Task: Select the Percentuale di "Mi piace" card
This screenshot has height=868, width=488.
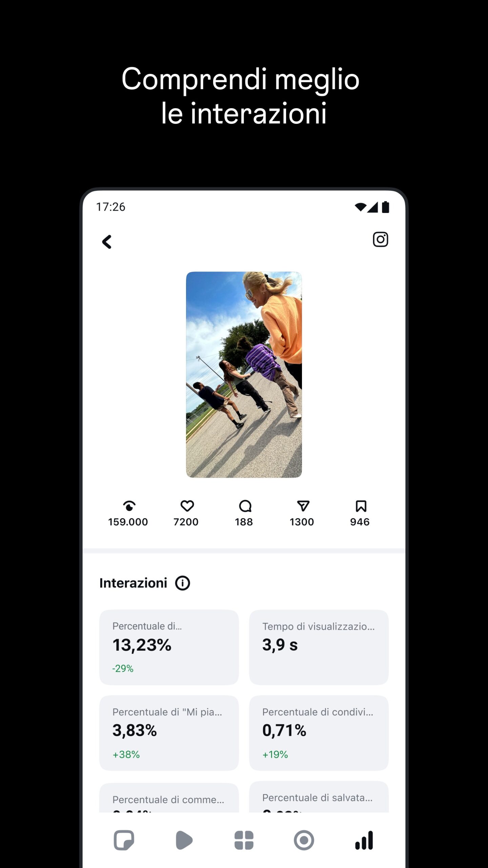Action: pyautogui.click(x=169, y=733)
